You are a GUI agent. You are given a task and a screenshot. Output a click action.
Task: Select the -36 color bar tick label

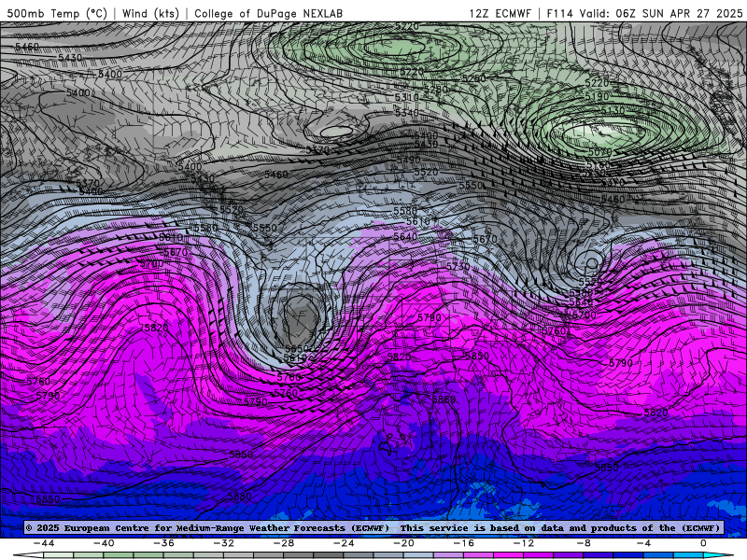[x=164, y=543]
